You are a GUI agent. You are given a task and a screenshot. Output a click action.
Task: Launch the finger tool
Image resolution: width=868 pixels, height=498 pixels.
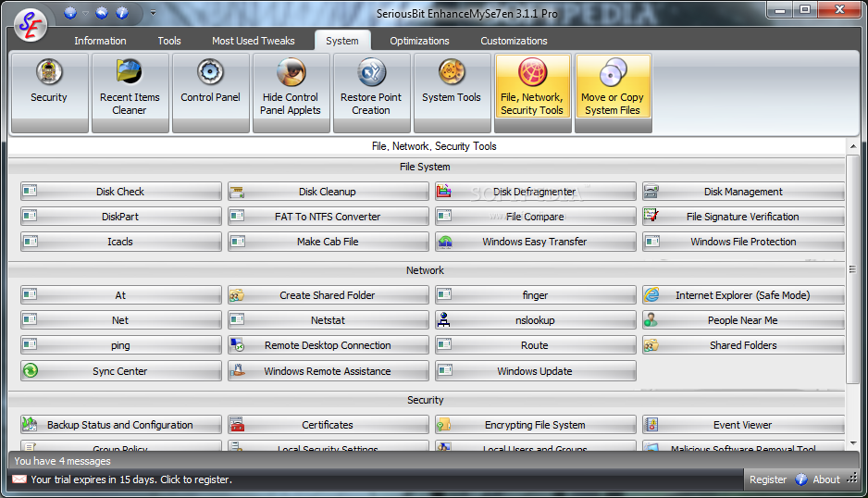coord(535,295)
